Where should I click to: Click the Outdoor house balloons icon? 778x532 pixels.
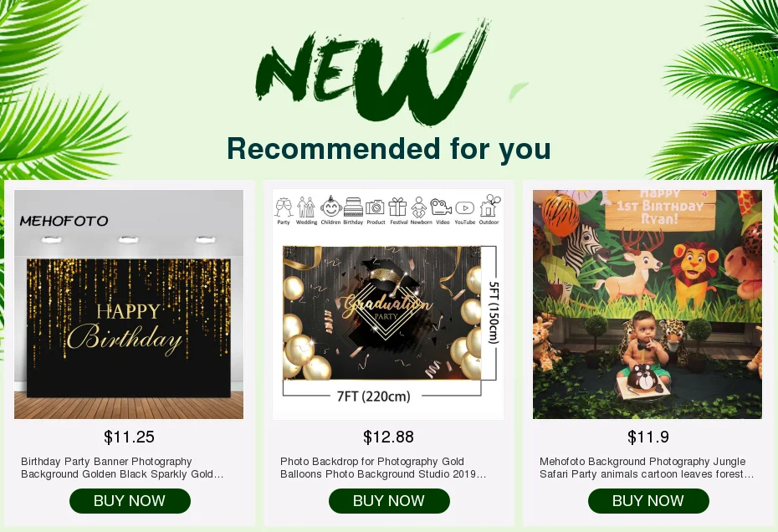click(489, 206)
